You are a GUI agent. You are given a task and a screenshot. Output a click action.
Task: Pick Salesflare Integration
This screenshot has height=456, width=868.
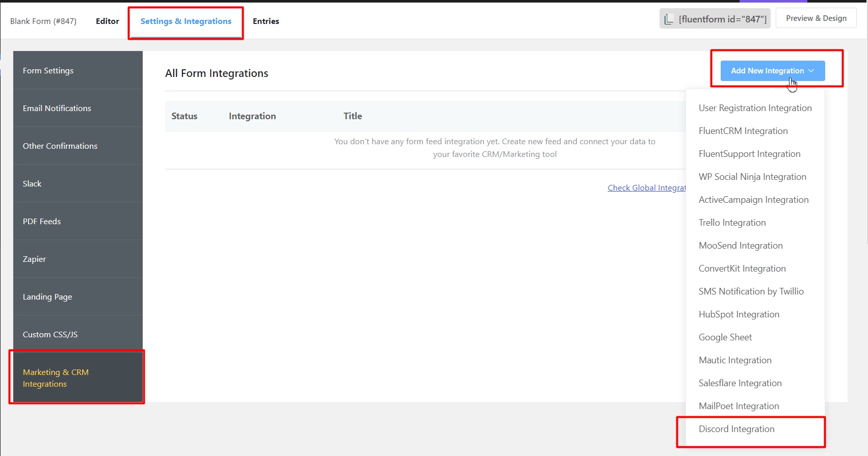point(755,383)
